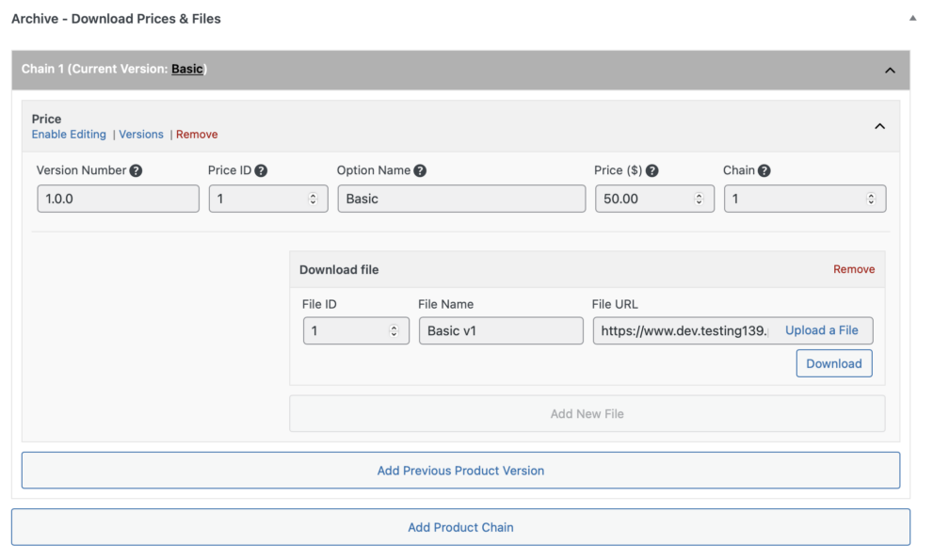This screenshot has height=560, width=933.
Task: Collapse the Price panel chevron
Action: 880,126
